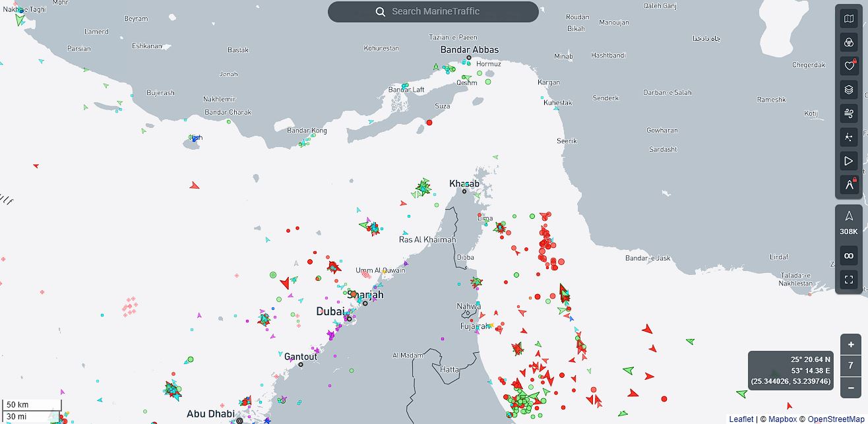Toggle vessel count 308K indicator
This screenshot has height=424, width=868.
click(x=849, y=223)
